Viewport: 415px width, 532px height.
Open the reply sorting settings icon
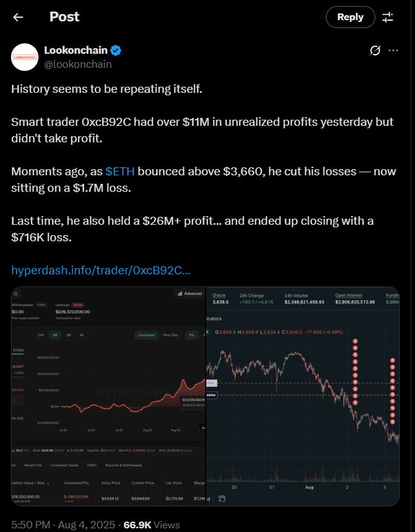(388, 17)
